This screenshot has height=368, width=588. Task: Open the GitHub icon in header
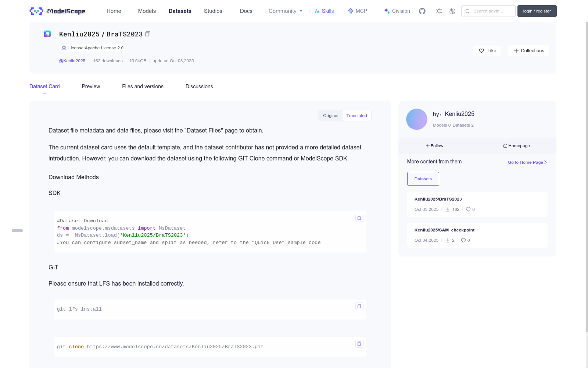(x=422, y=11)
